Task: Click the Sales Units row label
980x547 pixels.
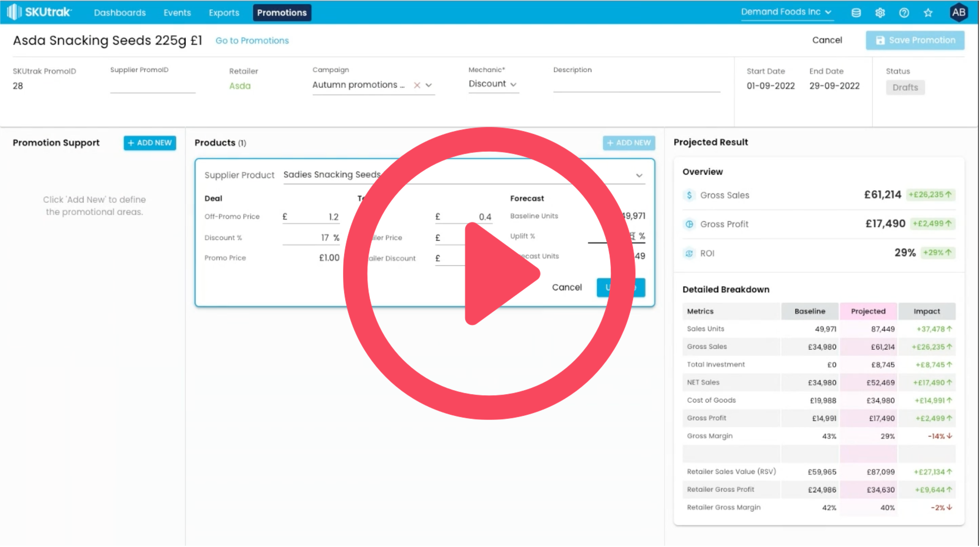Action: 705,329
